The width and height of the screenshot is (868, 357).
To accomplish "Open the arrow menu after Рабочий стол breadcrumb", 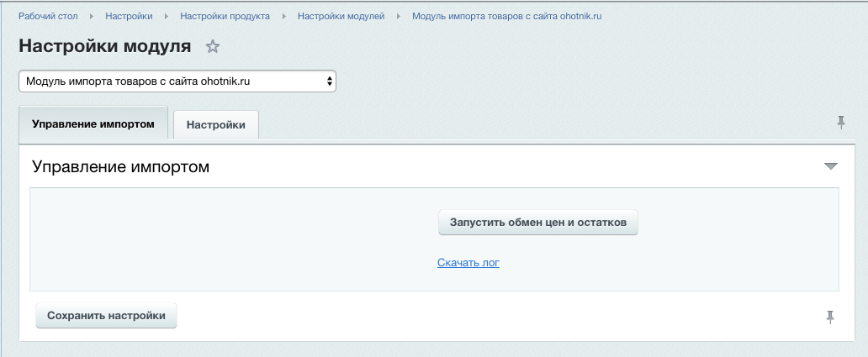I will [91, 16].
